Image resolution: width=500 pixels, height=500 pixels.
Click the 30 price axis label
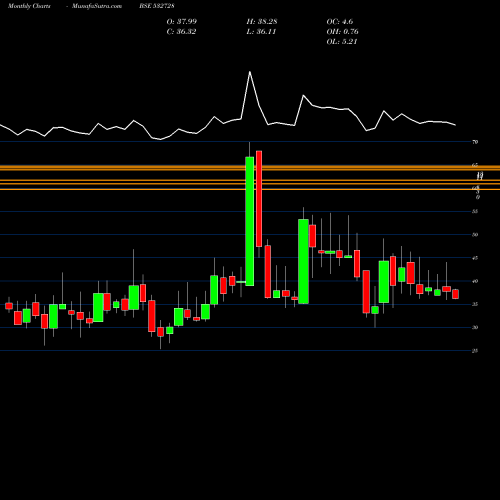tap(475, 328)
